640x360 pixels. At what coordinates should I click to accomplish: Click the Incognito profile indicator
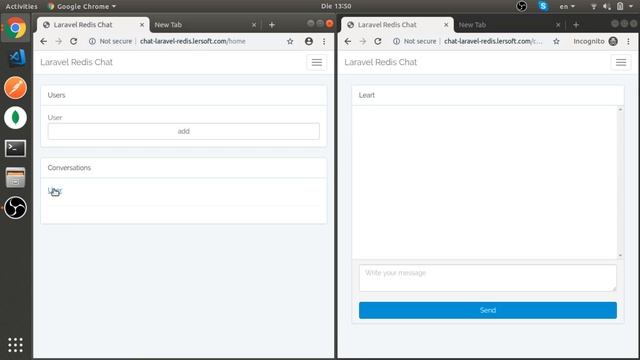pos(595,41)
